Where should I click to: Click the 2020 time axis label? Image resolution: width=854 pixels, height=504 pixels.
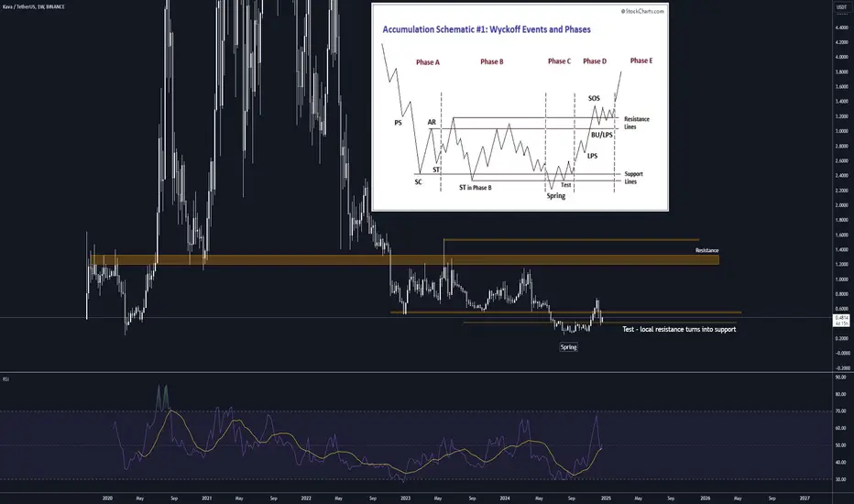pos(108,498)
